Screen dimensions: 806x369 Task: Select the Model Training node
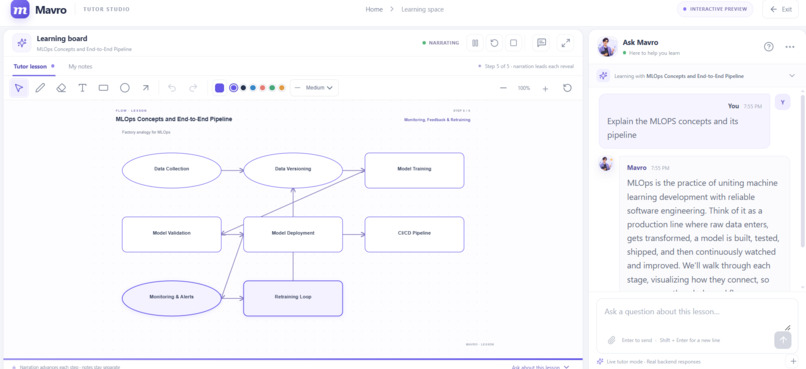[x=414, y=170]
